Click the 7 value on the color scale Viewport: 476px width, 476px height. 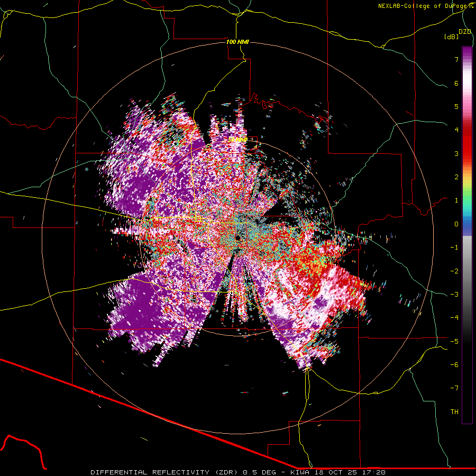click(x=456, y=59)
